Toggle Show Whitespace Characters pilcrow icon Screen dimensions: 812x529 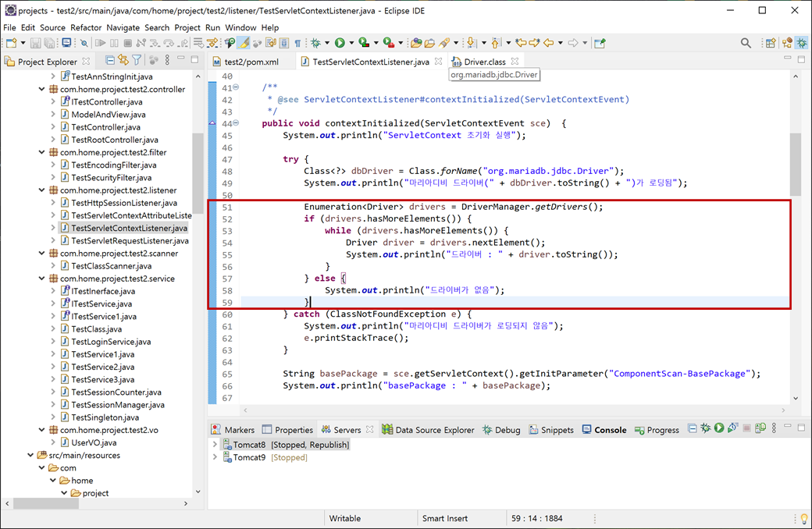tap(297, 44)
